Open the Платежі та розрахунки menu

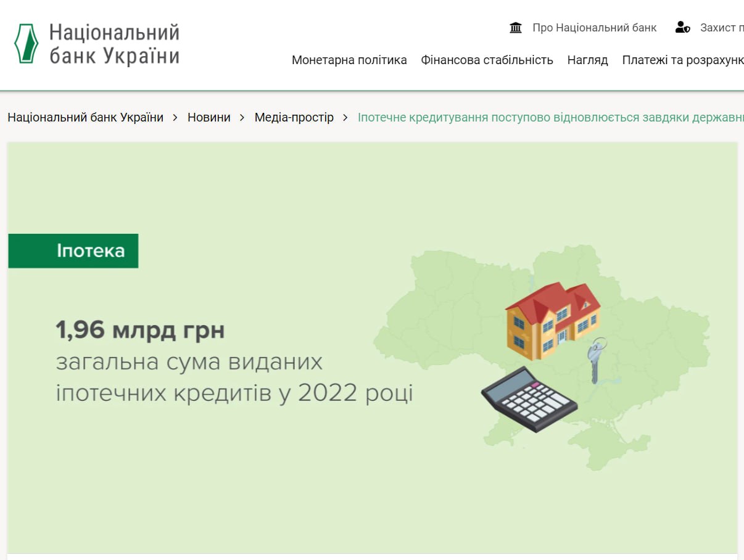click(682, 60)
